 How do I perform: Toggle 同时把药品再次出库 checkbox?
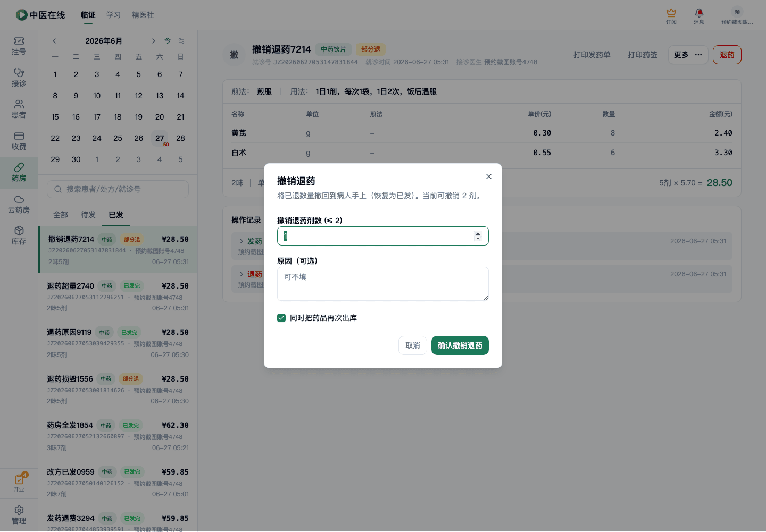click(x=281, y=318)
